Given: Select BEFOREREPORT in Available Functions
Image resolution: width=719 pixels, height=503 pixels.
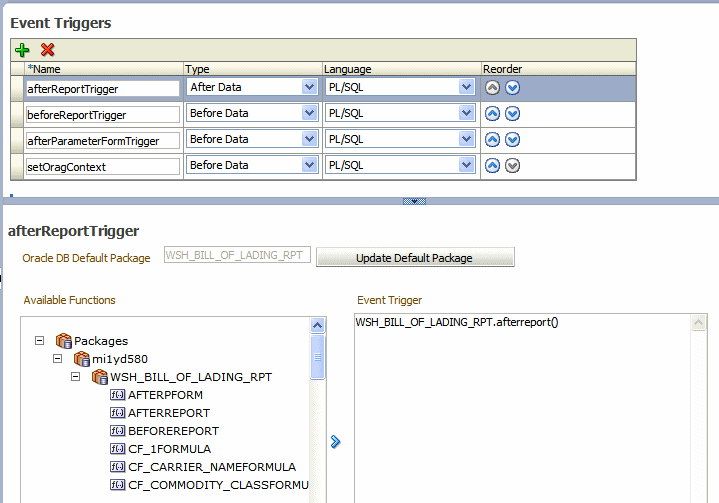Looking at the screenshot, I should point(173,431).
